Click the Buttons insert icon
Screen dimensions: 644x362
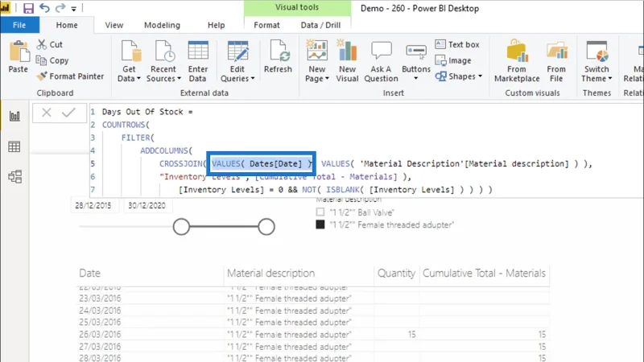point(416,51)
